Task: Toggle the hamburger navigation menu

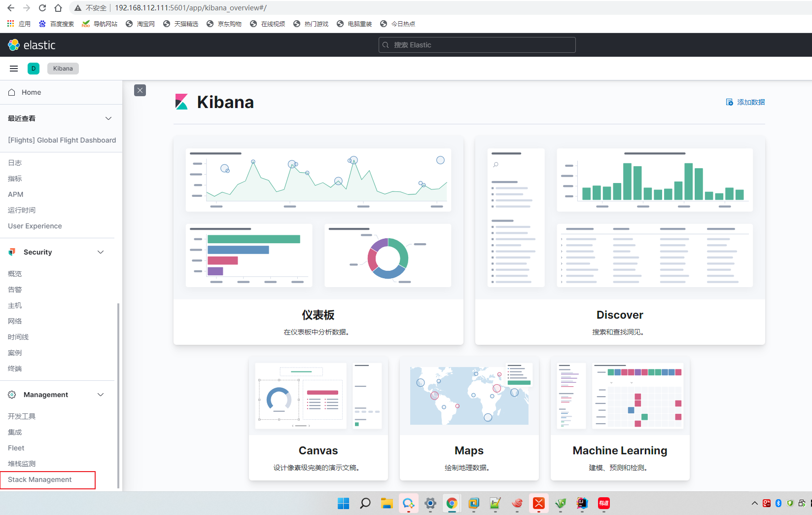Action: pos(14,69)
